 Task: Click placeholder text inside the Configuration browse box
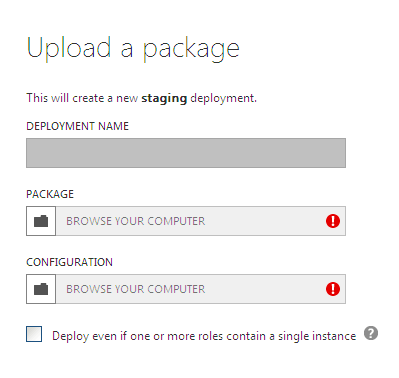pyautogui.click(x=135, y=289)
